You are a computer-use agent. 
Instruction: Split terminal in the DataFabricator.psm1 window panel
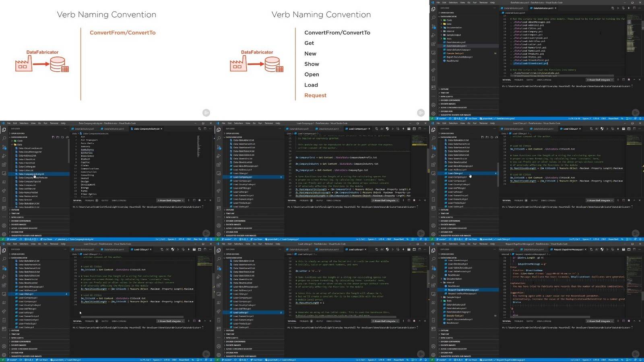point(623,80)
